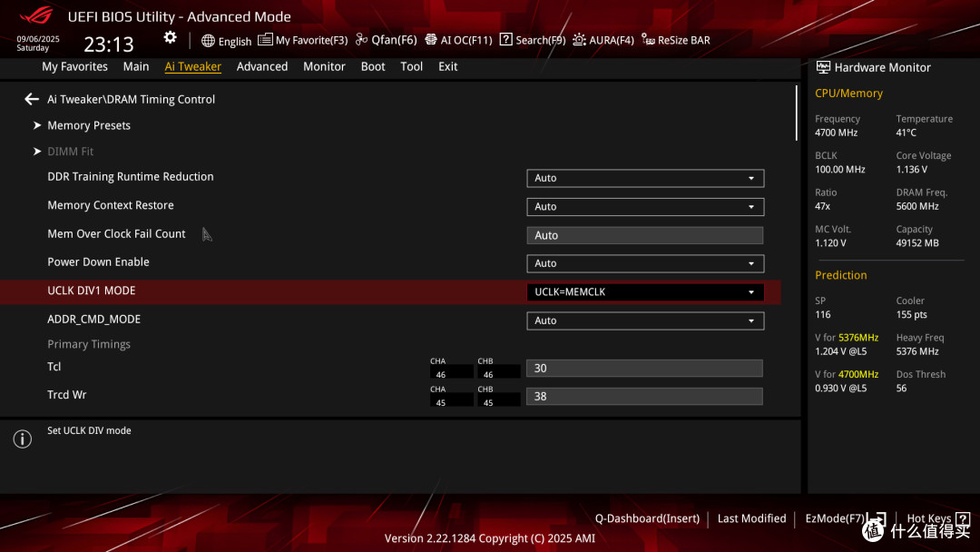The image size is (980, 552).
Task: Open the Exit tab
Action: (447, 66)
